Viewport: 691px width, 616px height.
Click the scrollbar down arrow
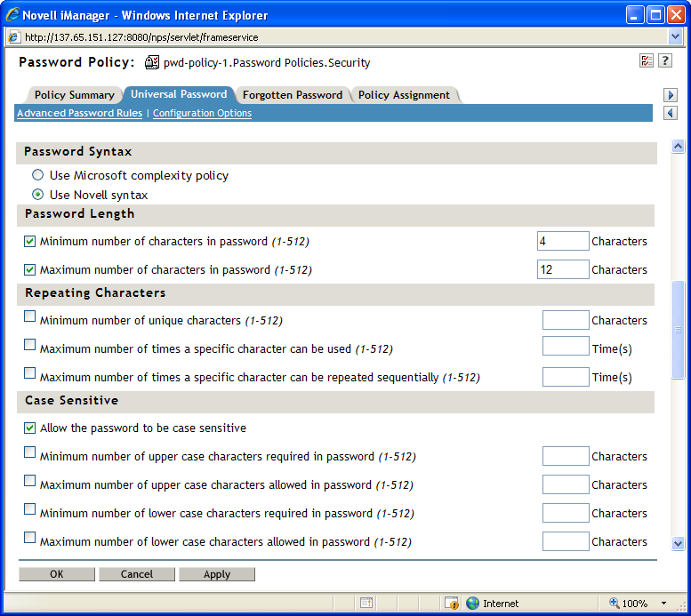pyautogui.click(x=678, y=543)
